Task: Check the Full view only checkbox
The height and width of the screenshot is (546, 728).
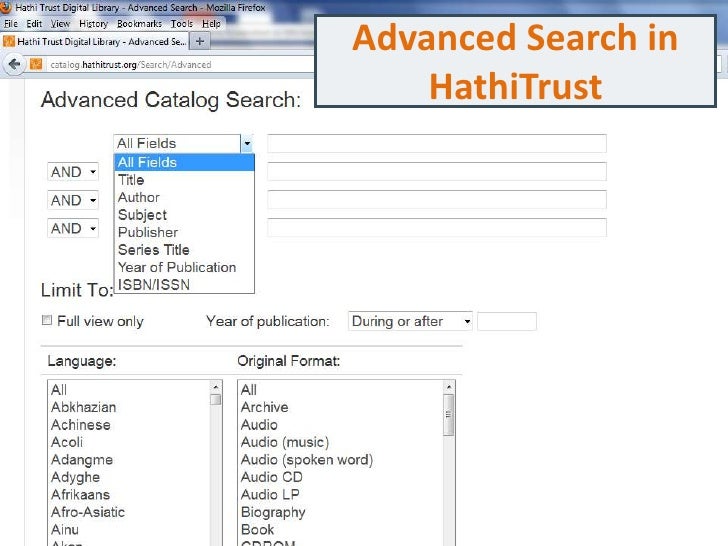Action: tap(46, 320)
